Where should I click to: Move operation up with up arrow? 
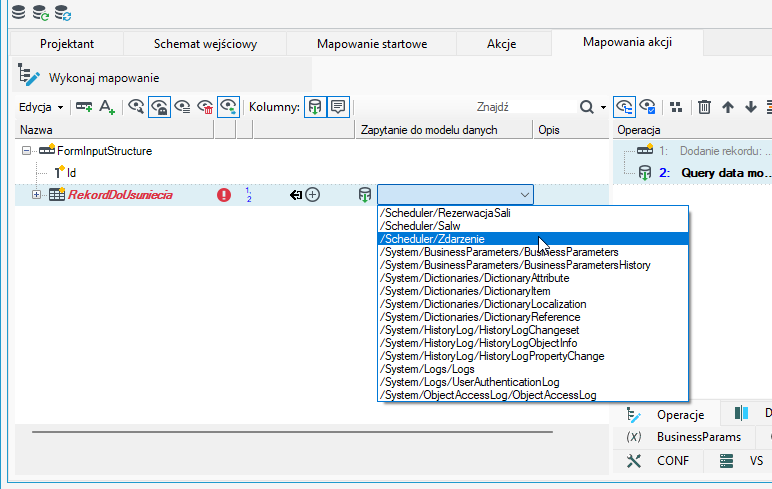tap(728, 107)
